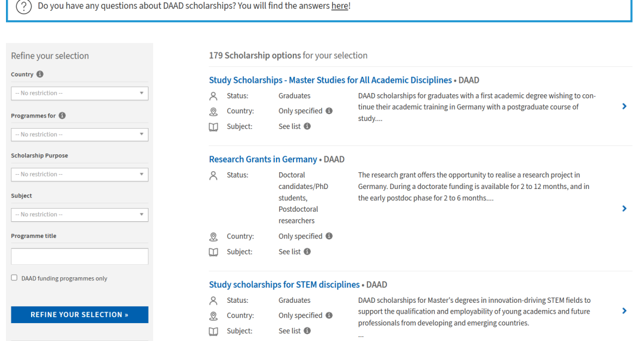Click info icon beside 'Programmes for' label
Image resolution: width=644 pixels, height=341 pixels.
[x=62, y=116]
